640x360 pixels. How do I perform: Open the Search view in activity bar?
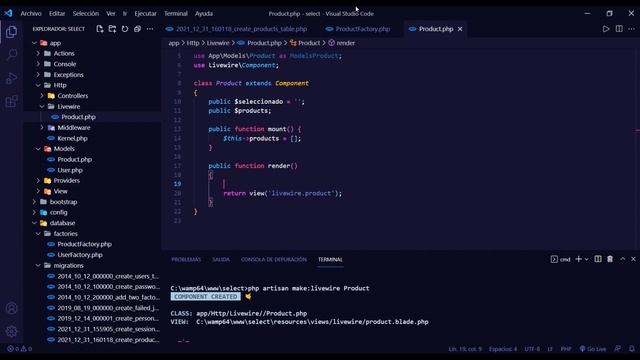tap(11, 55)
